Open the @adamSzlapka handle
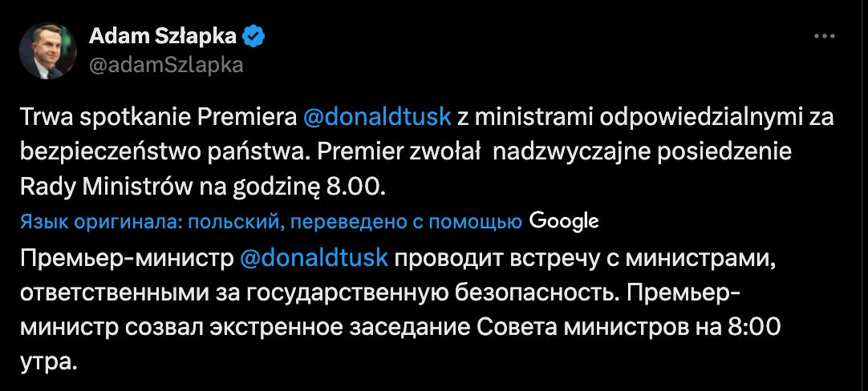The image size is (868, 391). (x=164, y=65)
